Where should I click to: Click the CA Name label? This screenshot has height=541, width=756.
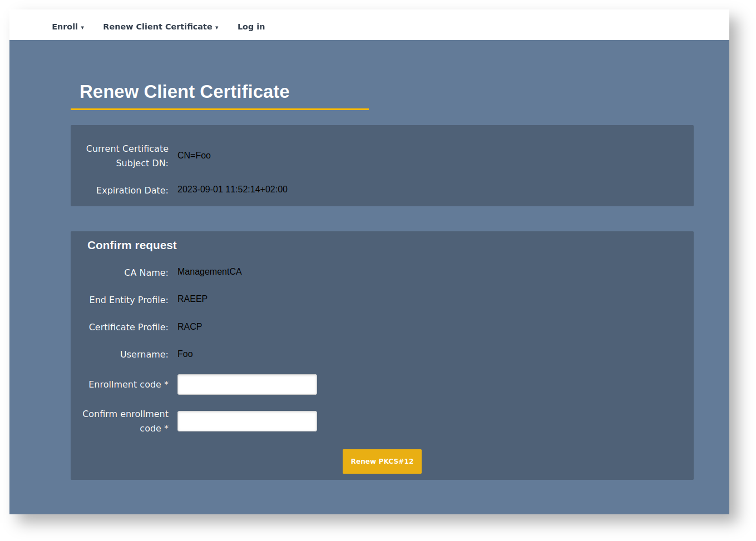click(146, 273)
